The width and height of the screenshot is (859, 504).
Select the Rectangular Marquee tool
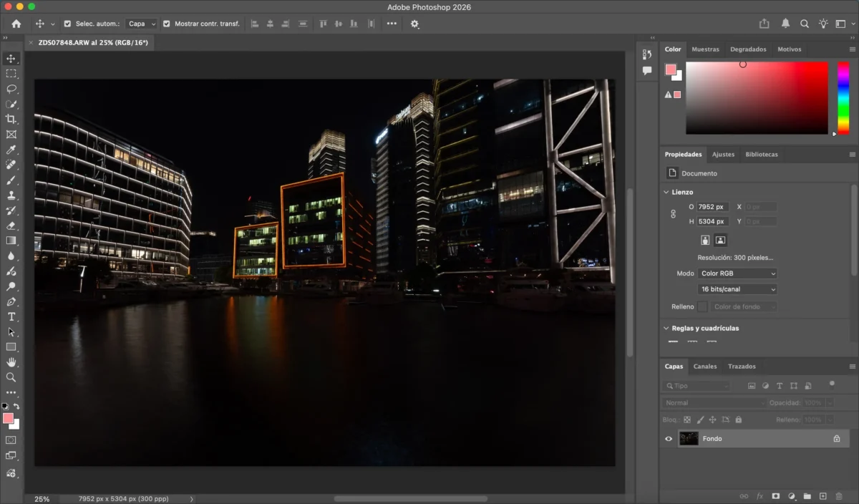(x=11, y=74)
